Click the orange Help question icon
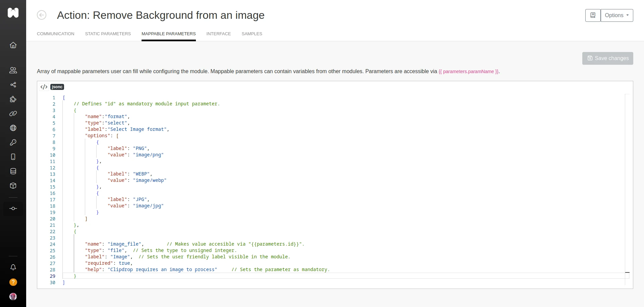The height and width of the screenshot is (307, 644). [13, 282]
